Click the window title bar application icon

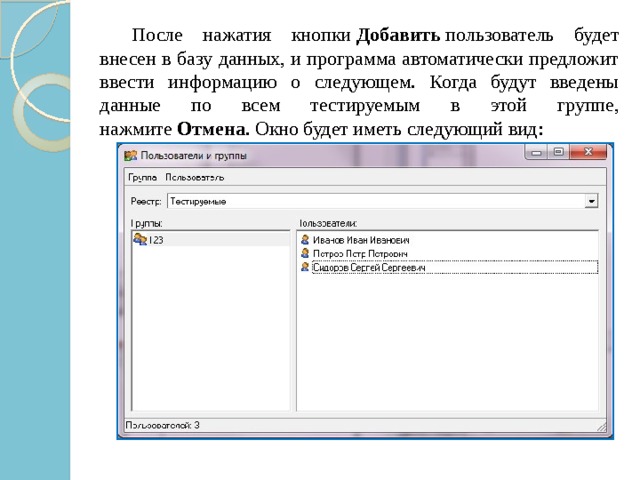[x=131, y=155]
